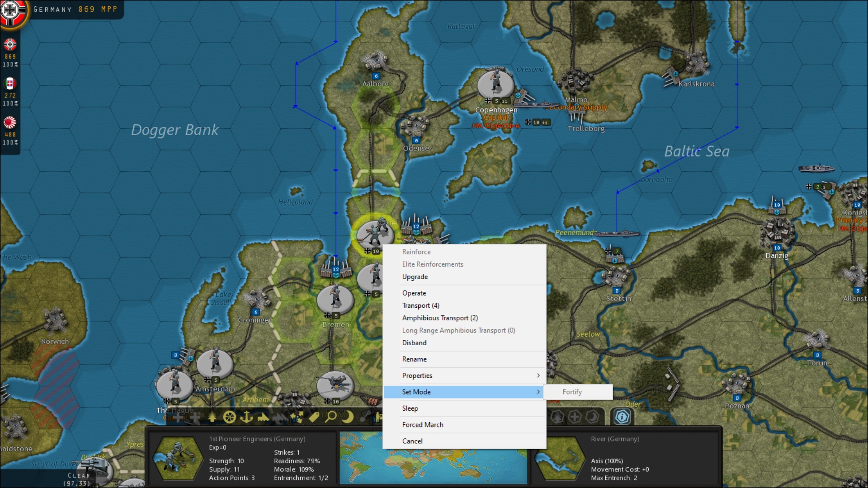Choose Disband from the context menu
868x488 pixels.
pos(414,343)
